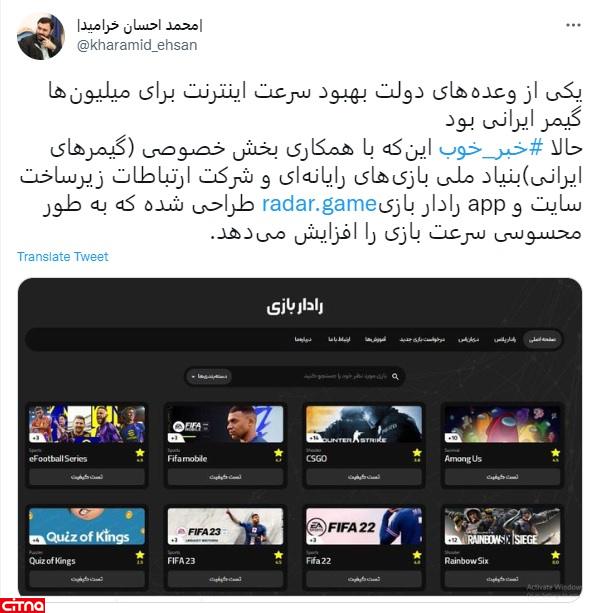Viewport: 592px width, 613px height.
Task: Click the test button under eFootball Series
Action: [x=87, y=477]
